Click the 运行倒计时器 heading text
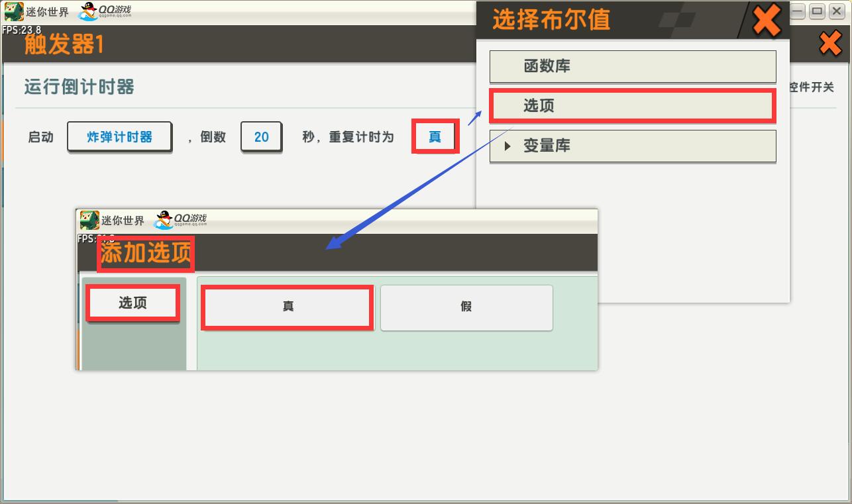Image resolution: width=852 pixels, height=504 pixels. pos(80,87)
